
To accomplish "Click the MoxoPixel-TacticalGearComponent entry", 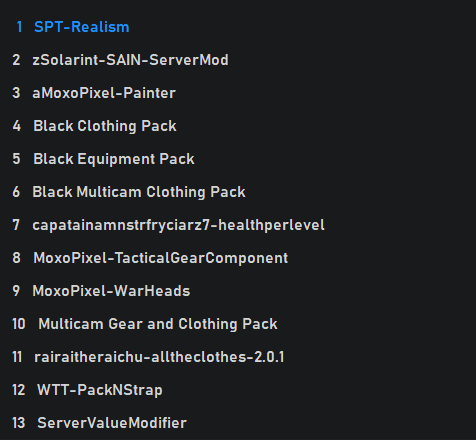I will pyautogui.click(x=161, y=258).
